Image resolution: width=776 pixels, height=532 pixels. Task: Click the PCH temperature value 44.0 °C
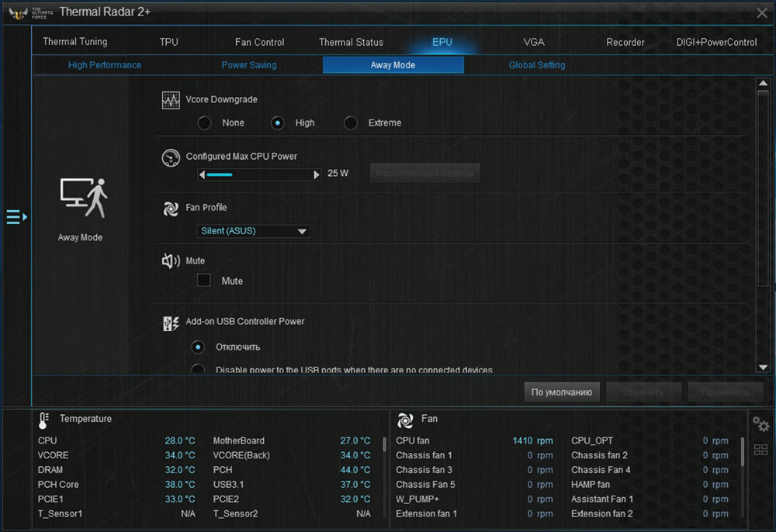click(355, 470)
